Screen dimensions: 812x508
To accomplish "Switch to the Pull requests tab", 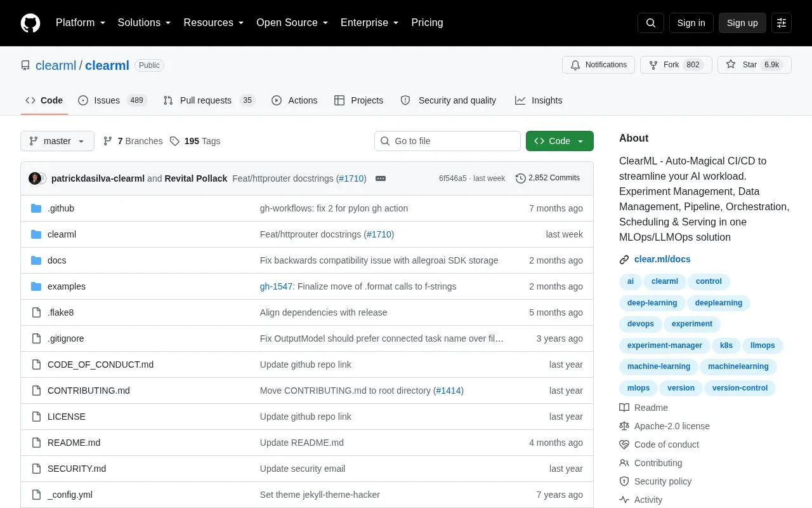I will (x=209, y=100).
